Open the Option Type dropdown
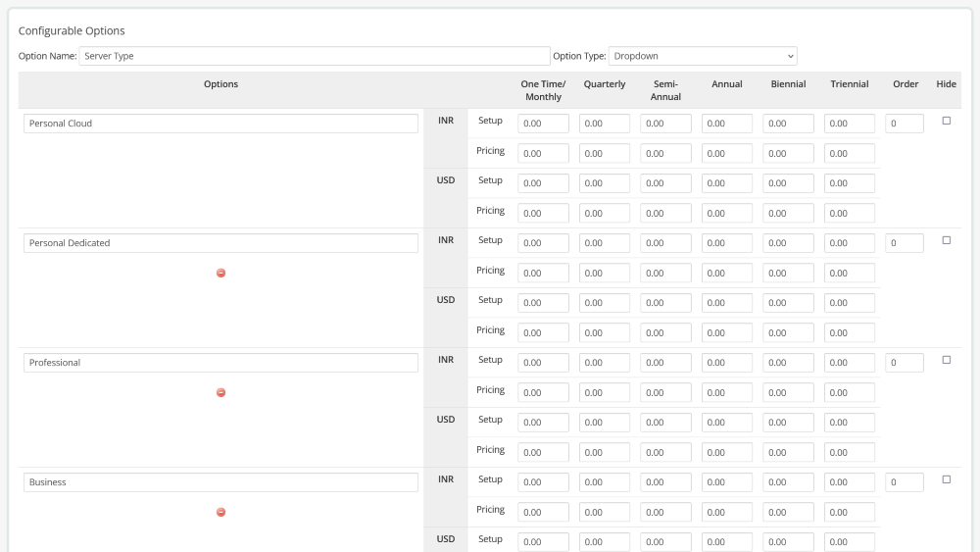The image size is (980, 552). click(x=703, y=56)
